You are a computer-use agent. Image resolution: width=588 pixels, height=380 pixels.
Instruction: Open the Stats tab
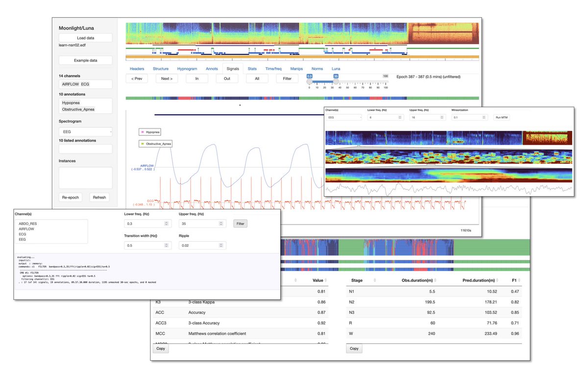coord(252,69)
